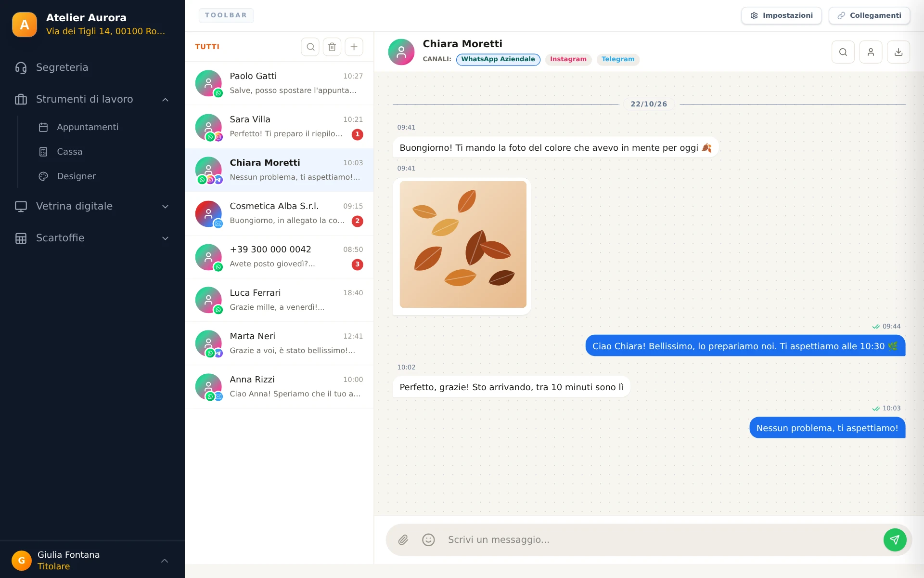Send the message with the green button

895,540
